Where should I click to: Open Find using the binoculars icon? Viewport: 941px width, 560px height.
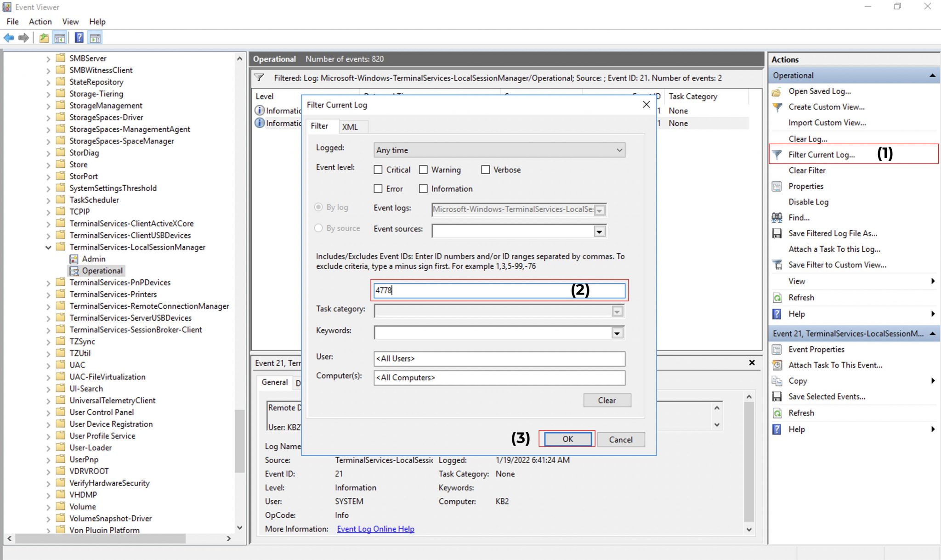[777, 217]
